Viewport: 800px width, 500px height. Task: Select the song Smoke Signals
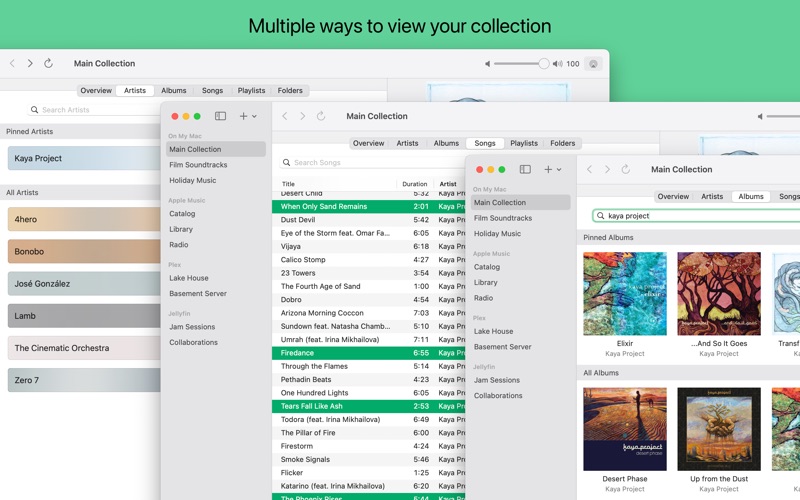point(369,459)
